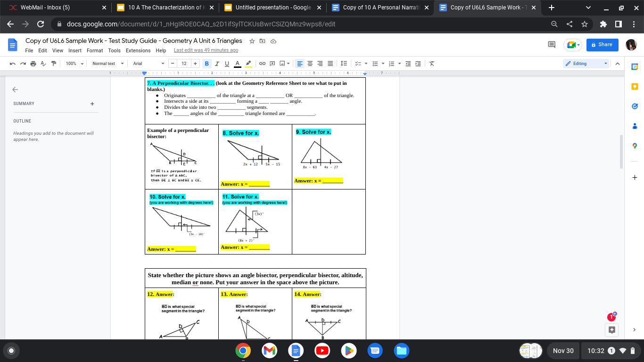
Task: Open Google Keep in side panel
Action: click(635, 86)
